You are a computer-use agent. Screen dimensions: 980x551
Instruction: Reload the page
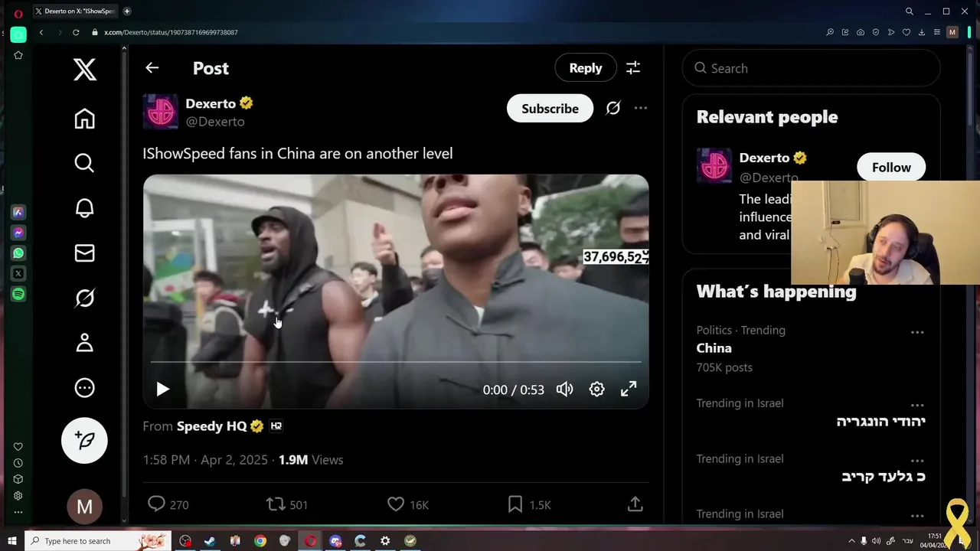(76, 32)
